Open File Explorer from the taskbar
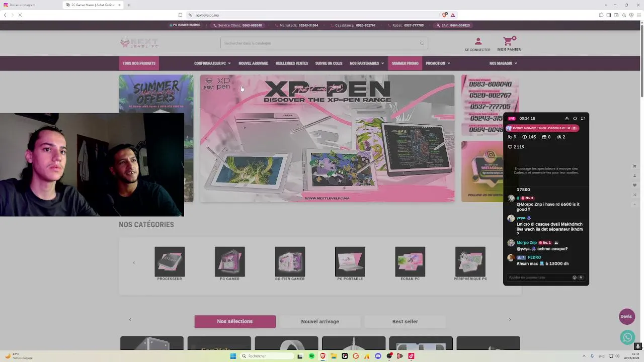Viewport: 644px width, 362px height. click(x=334, y=356)
